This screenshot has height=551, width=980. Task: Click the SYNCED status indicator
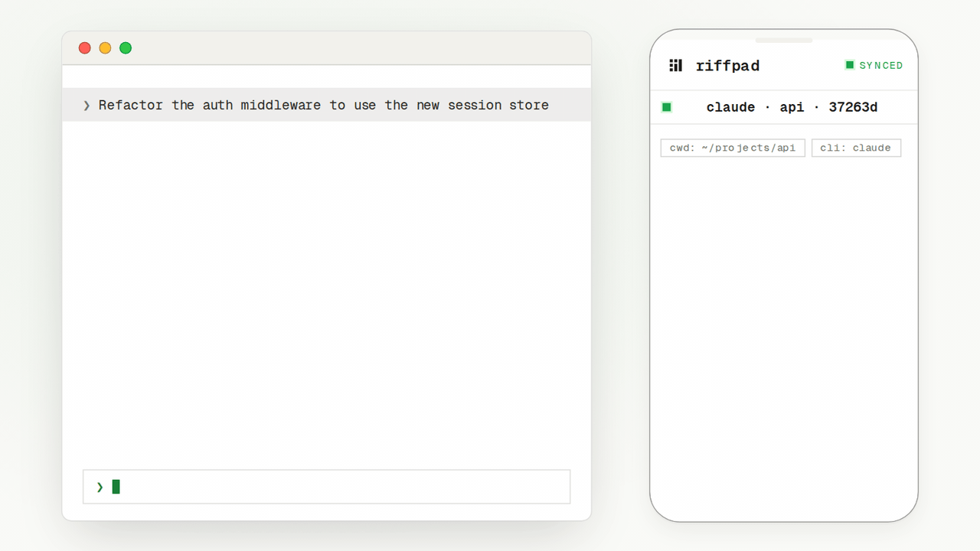(874, 65)
